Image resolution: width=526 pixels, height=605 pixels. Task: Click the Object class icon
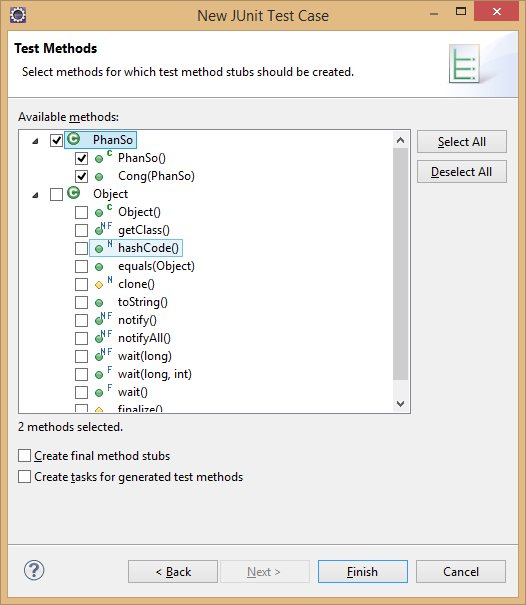74,193
